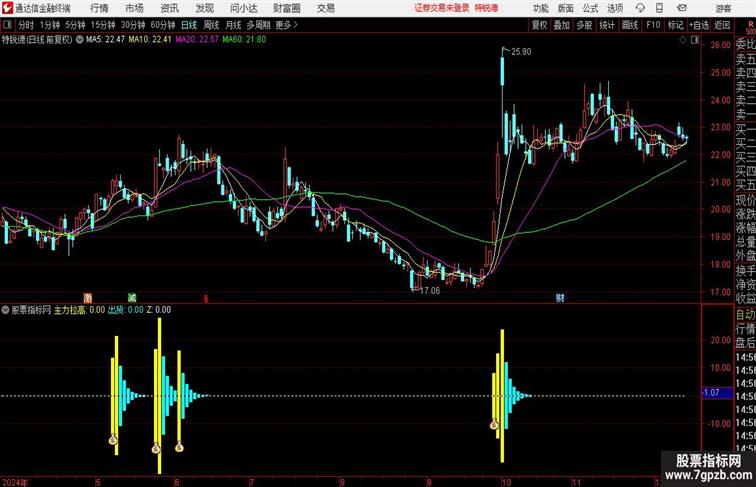
Task: Click the MA10: 22.41 label
Action: click(x=150, y=40)
